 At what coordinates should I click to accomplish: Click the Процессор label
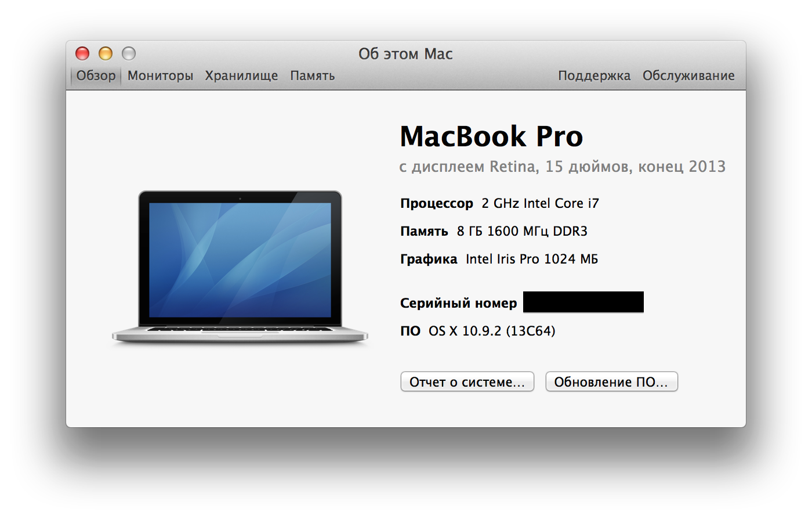pyautogui.click(x=437, y=204)
